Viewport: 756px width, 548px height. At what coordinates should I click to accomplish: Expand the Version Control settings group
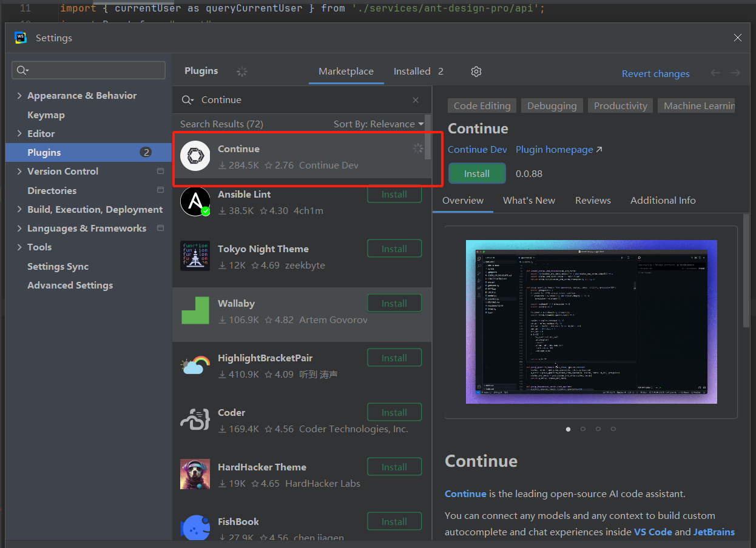(x=19, y=172)
